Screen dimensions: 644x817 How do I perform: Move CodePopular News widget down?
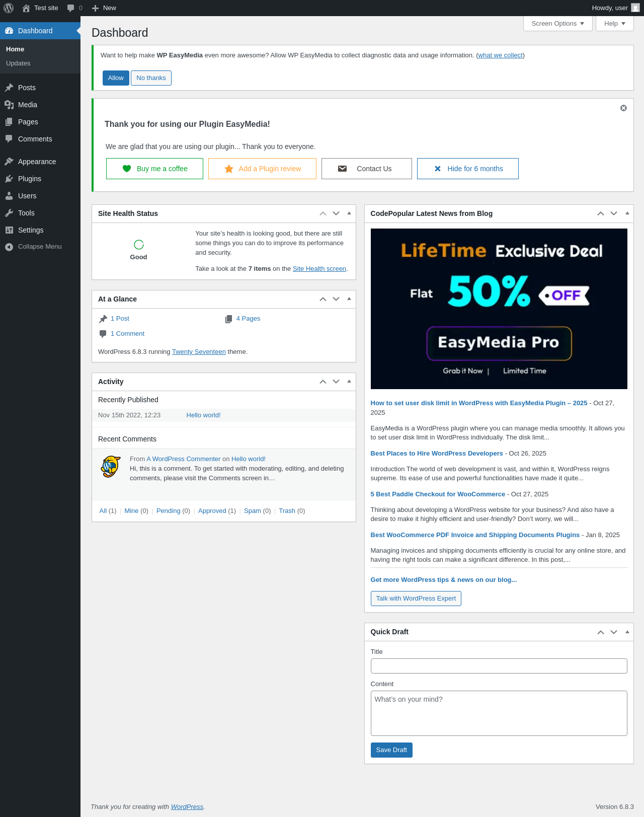tap(614, 213)
